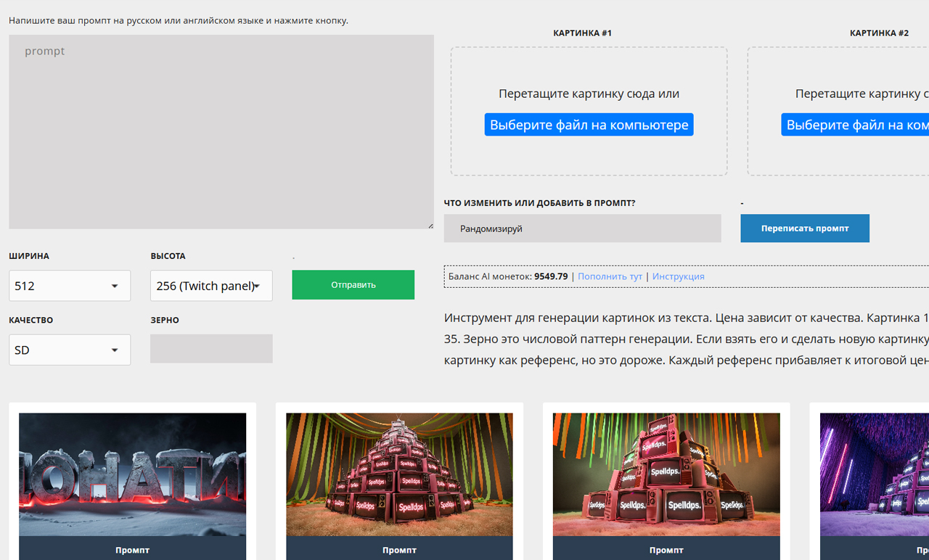The width and height of the screenshot is (929, 560).
Task: Open the КАЧЕСТВО quality dropdown
Action: tap(69, 350)
